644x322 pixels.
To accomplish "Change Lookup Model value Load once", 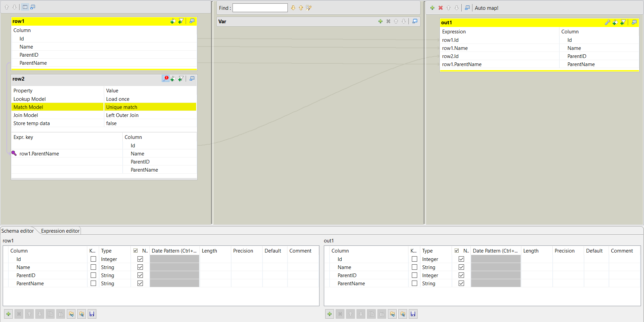I will point(150,99).
